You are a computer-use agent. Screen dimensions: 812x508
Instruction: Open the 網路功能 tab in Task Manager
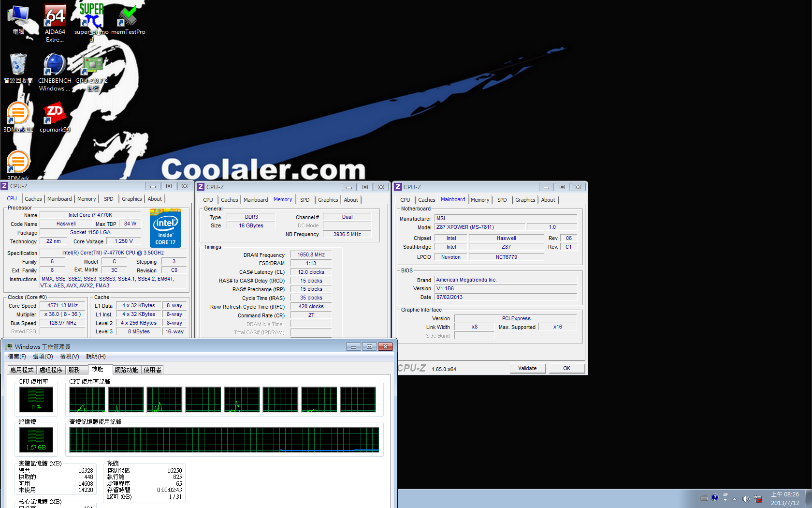[126, 370]
